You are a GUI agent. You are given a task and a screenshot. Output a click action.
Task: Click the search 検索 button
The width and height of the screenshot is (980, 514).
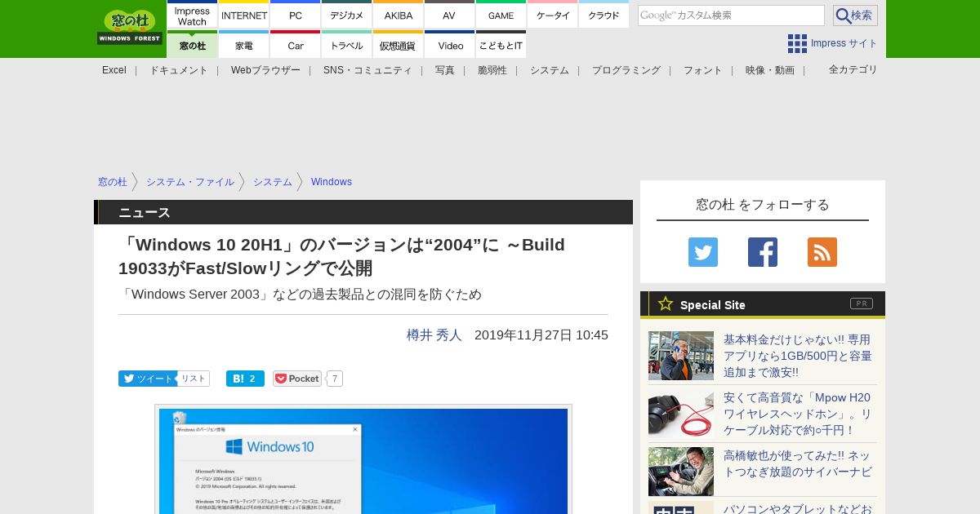[855, 16]
